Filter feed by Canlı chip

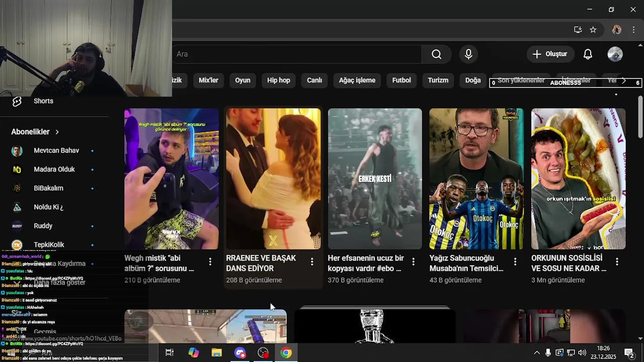314,80
